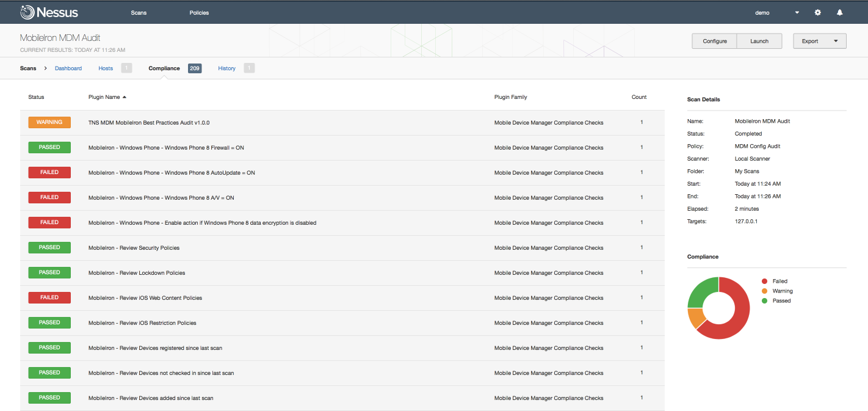Click FAILED badge for AutoUpdate = ON

pos(49,172)
